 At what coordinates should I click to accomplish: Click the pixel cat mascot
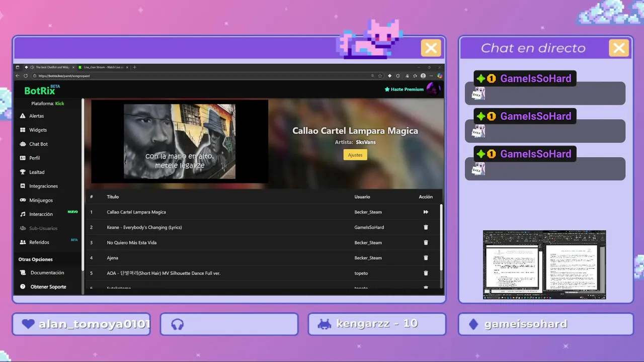click(x=371, y=39)
